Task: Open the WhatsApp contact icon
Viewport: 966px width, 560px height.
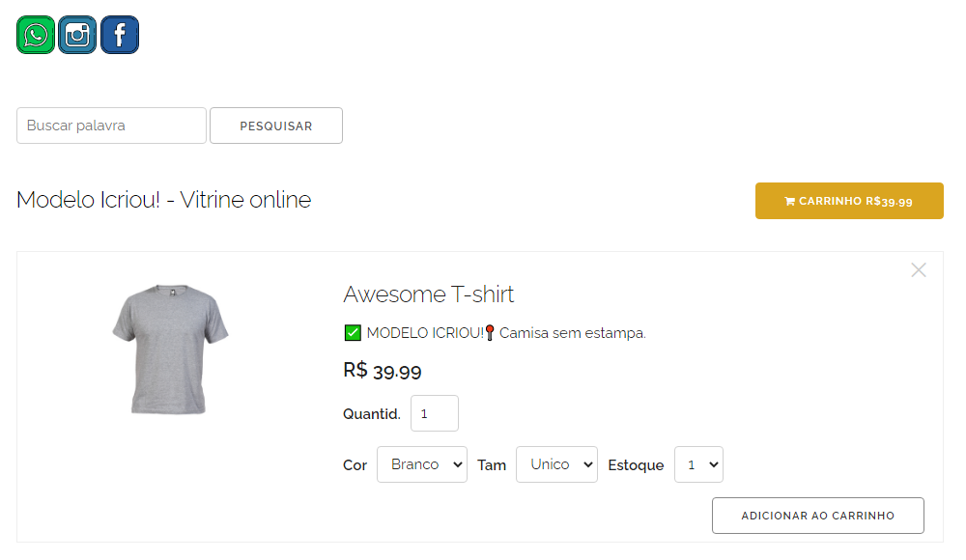Action: pos(36,36)
